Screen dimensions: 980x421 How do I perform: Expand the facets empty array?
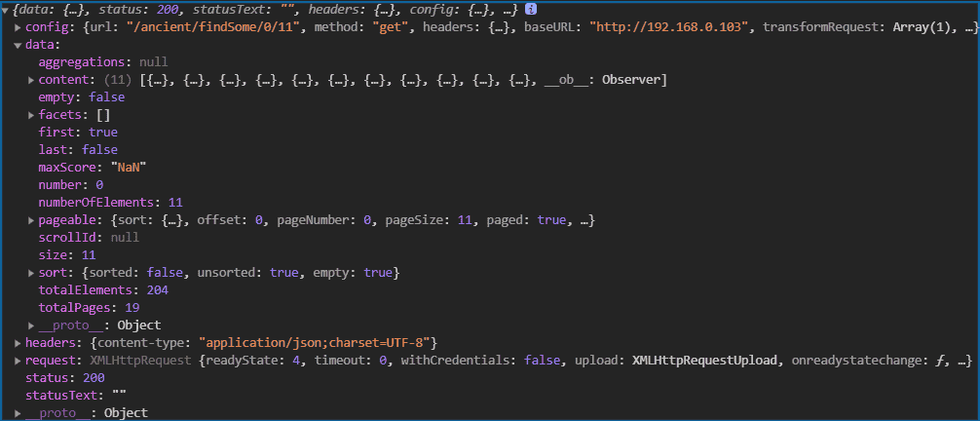31,115
